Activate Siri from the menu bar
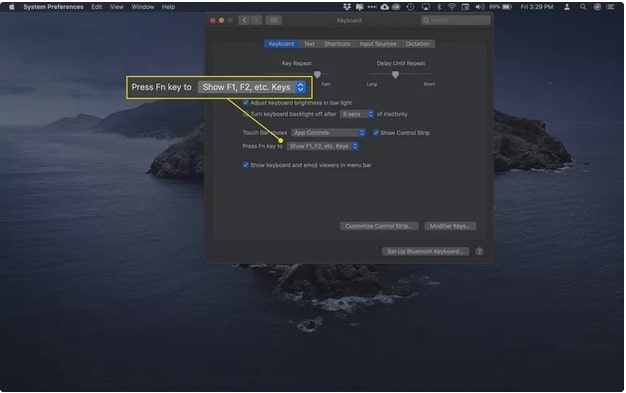This screenshot has width=626, height=393. (x=597, y=7)
